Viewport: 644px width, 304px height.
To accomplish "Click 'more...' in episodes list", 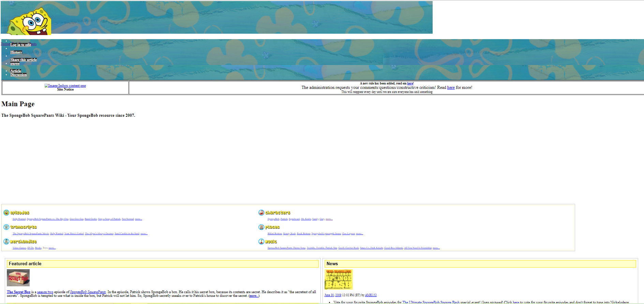I will (138, 219).
